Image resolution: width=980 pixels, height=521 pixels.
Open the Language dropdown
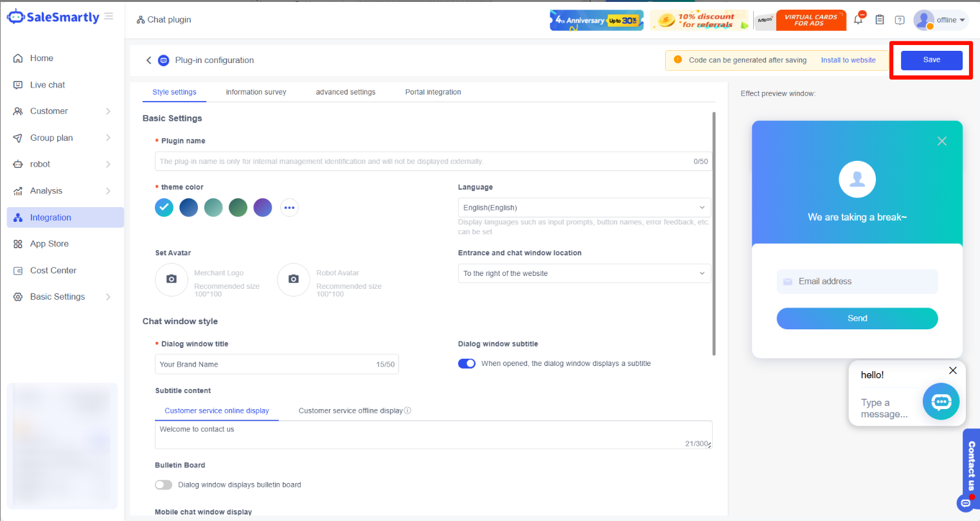point(584,208)
